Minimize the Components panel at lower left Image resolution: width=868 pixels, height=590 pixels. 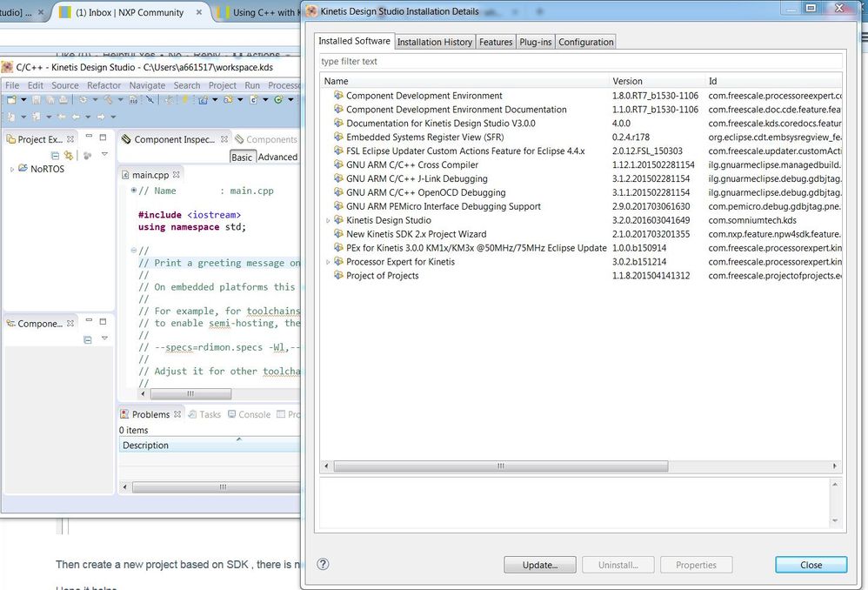pos(89,320)
